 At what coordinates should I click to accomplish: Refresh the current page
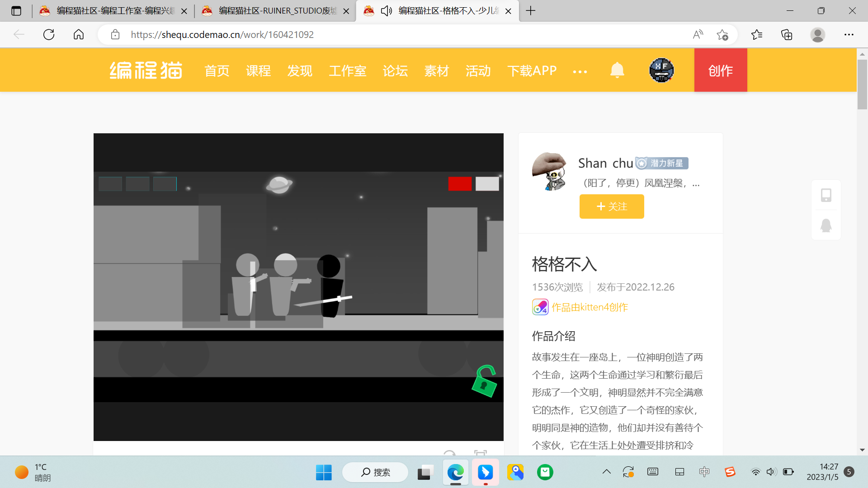tap(49, 34)
